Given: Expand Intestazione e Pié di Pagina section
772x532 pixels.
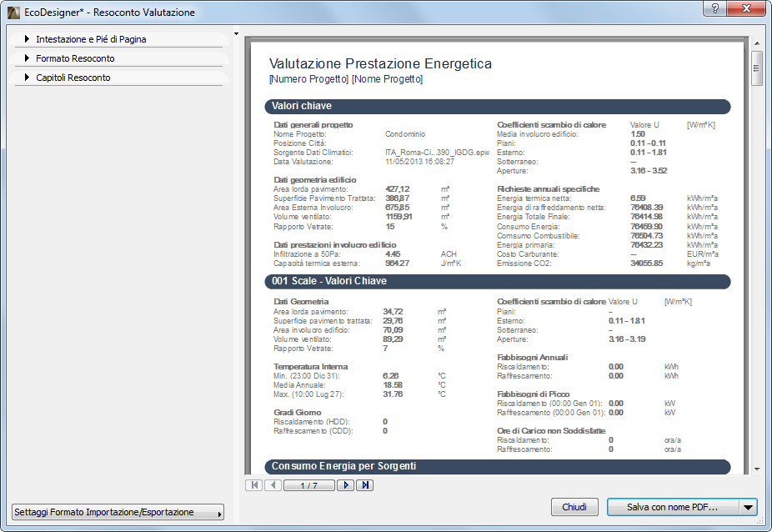Looking at the screenshot, I should 118,39.
